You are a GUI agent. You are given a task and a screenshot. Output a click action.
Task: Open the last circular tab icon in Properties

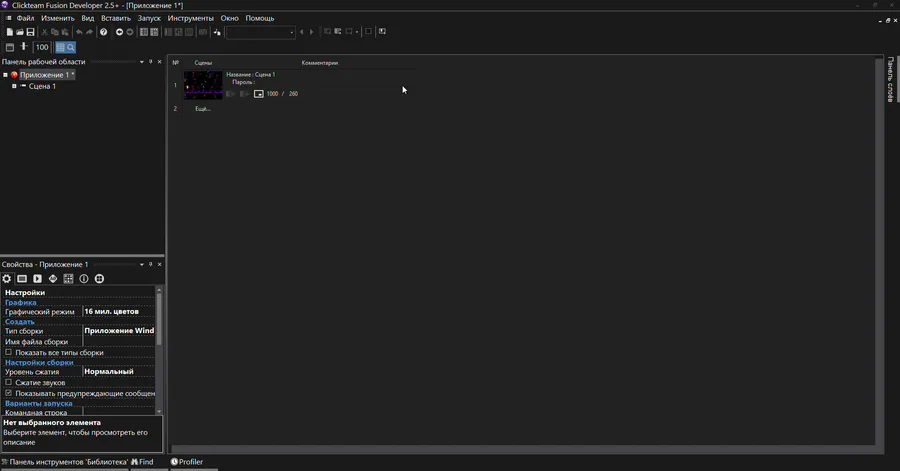pyautogui.click(x=99, y=279)
